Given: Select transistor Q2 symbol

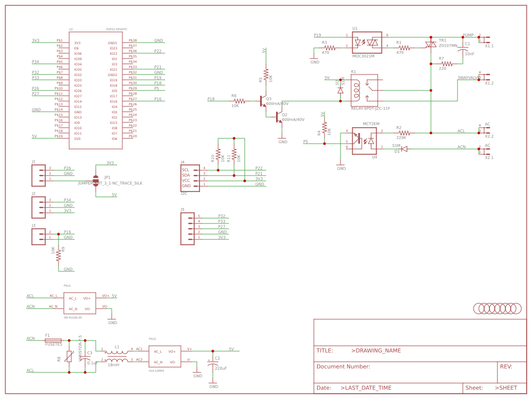Looking at the screenshot, I should (279, 118).
